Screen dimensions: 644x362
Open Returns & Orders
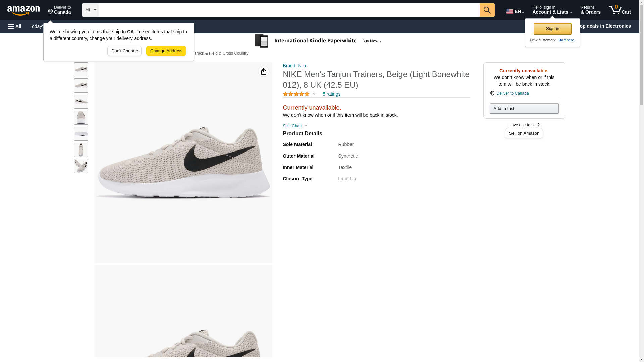[x=591, y=10]
